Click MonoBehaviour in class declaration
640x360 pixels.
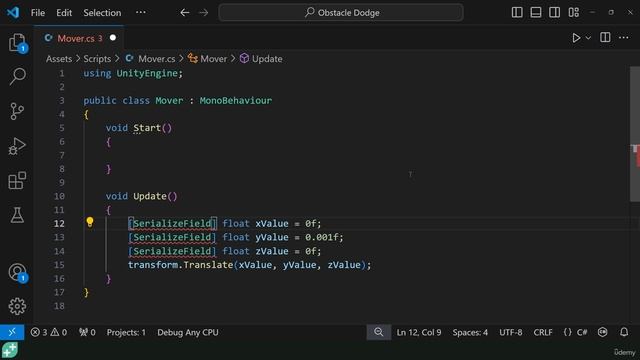[x=236, y=100]
